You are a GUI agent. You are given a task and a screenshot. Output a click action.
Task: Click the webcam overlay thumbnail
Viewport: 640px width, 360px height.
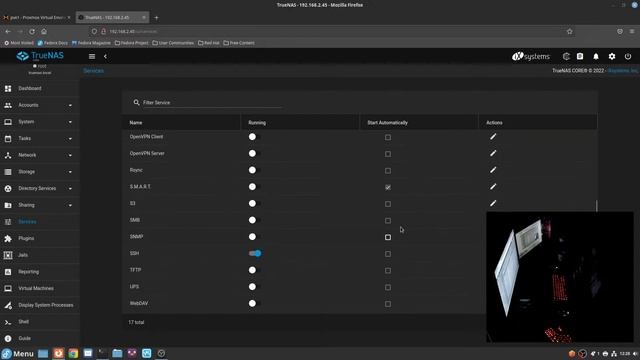point(560,277)
